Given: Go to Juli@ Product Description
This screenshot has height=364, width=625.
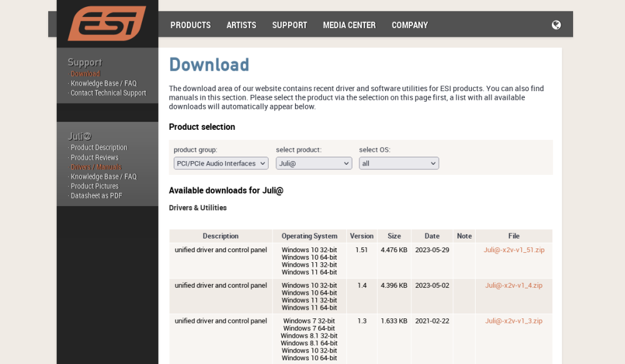Looking at the screenshot, I should [99, 148].
